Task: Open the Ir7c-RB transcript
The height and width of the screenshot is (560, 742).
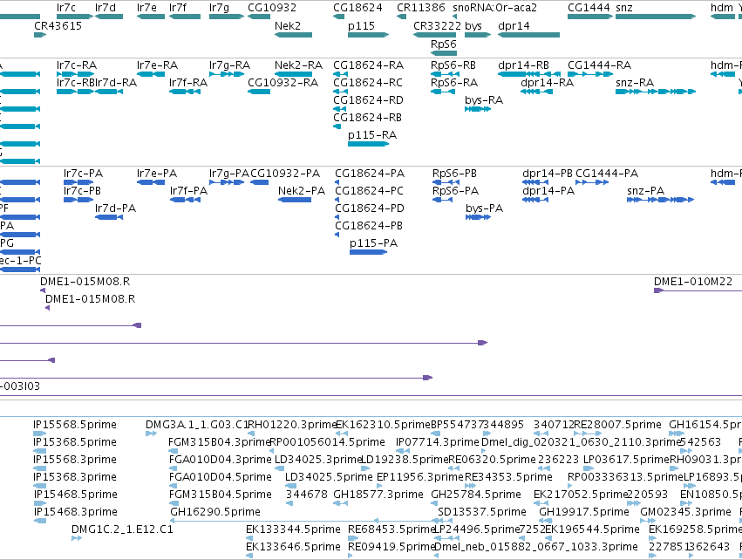Action: (x=75, y=92)
